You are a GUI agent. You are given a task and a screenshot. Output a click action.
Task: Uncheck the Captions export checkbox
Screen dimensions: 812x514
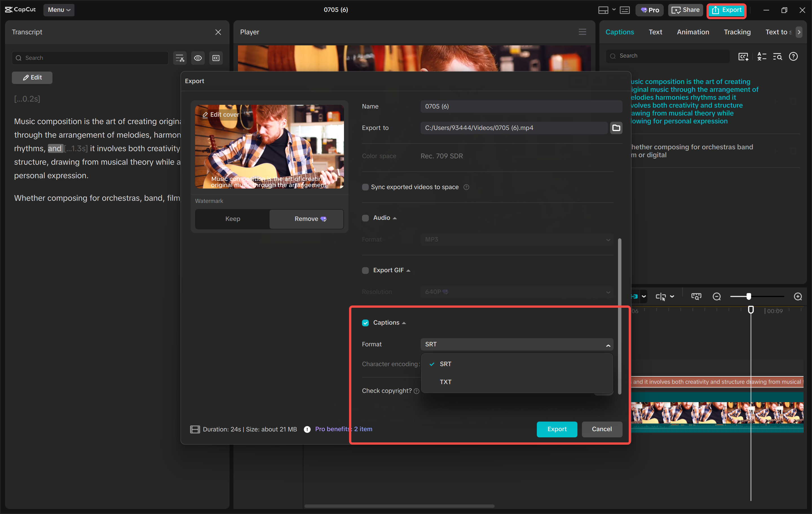pyautogui.click(x=365, y=323)
